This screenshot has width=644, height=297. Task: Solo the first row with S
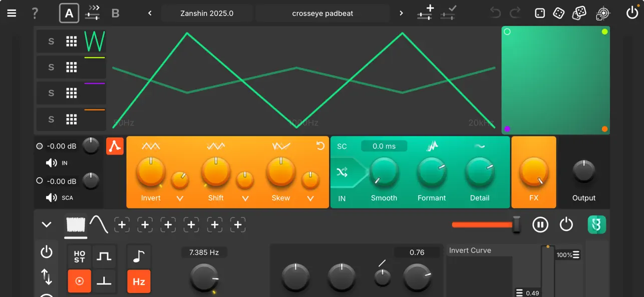tap(51, 41)
